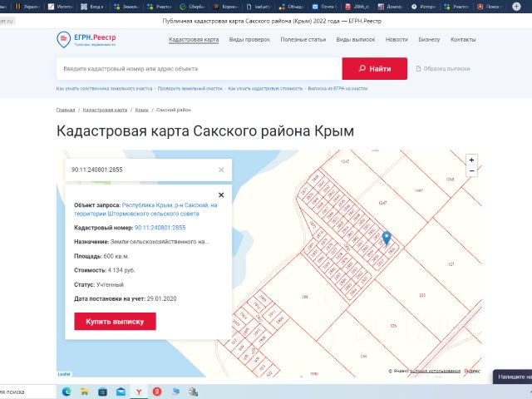Open the gray devices app on taskbar
This screenshot has height=399, width=532.
click(x=193, y=392)
